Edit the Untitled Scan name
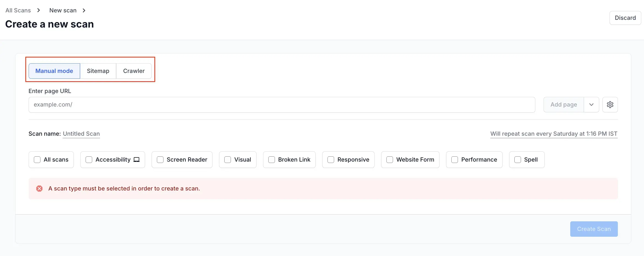Screen dimensions: 644x256 point(81,134)
